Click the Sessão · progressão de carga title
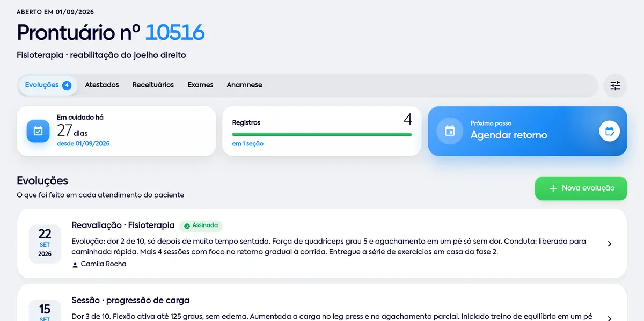This screenshot has height=321, width=644. coord(130,300)
